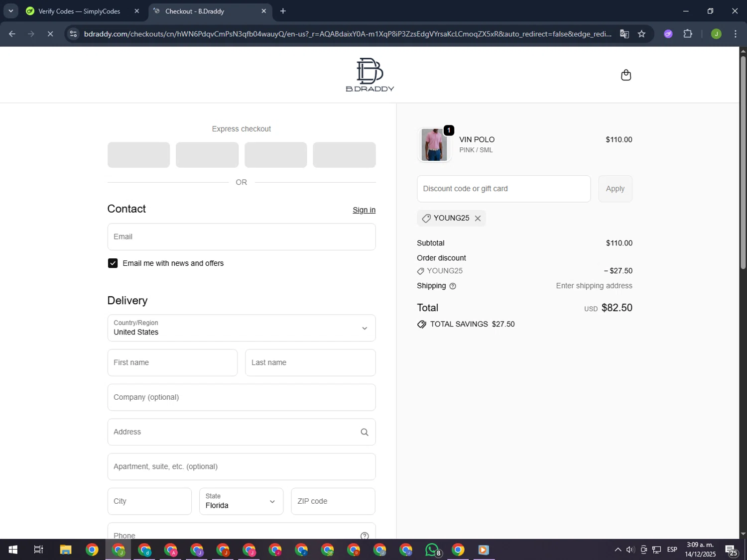
Task: Click the browser back arrow
Action: [x=12, y=34]
